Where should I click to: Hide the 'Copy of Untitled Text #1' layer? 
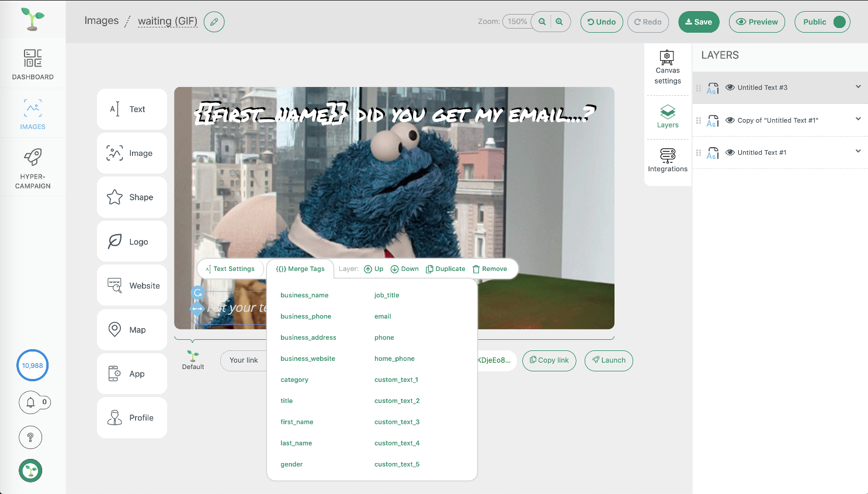coord(730,120)
